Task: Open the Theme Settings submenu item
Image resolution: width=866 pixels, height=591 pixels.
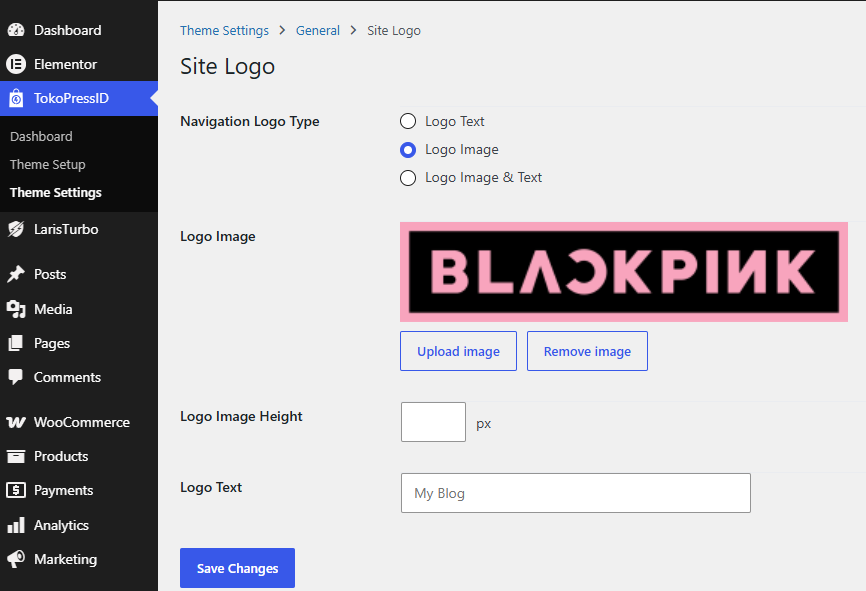Action: (x=56, y=193)
